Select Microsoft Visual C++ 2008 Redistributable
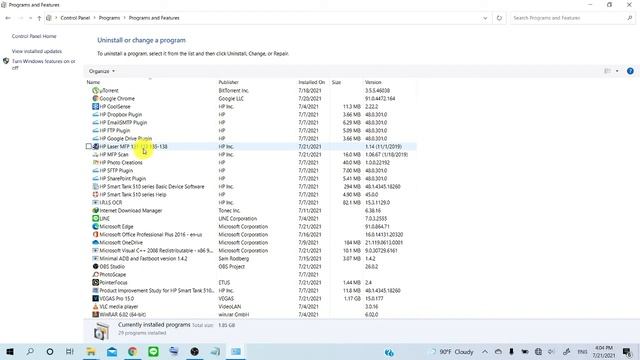 [251, 251]
